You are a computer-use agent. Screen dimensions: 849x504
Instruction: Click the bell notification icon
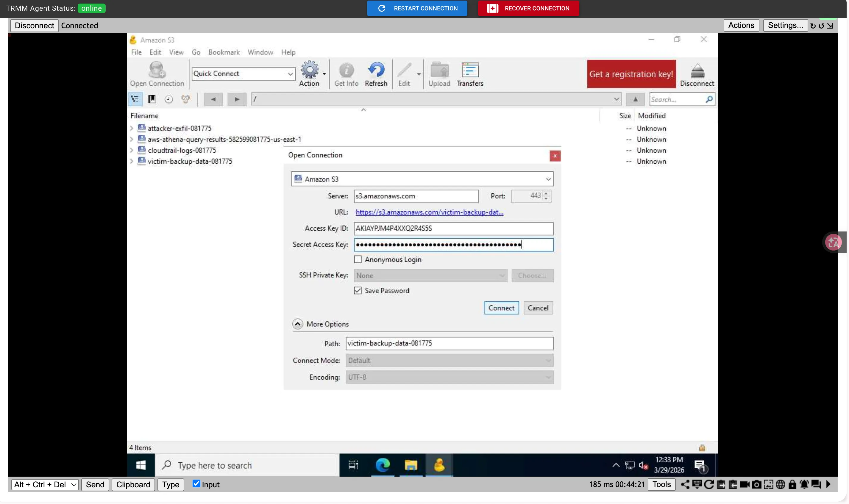pyautogui.click(x=804, y=485)
